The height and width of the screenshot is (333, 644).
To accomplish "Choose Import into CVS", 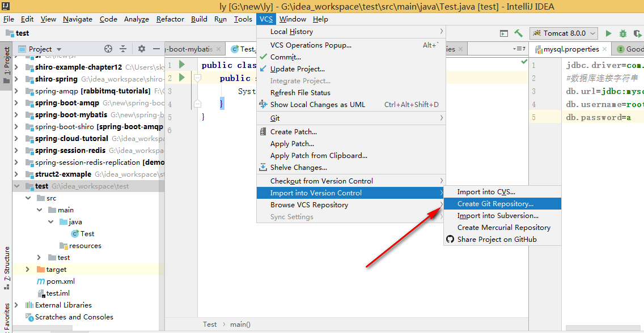I will coord(502,191).
